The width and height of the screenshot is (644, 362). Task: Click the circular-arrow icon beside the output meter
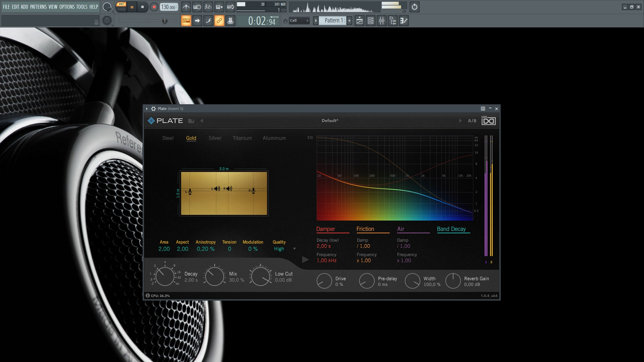click(415, 7)
